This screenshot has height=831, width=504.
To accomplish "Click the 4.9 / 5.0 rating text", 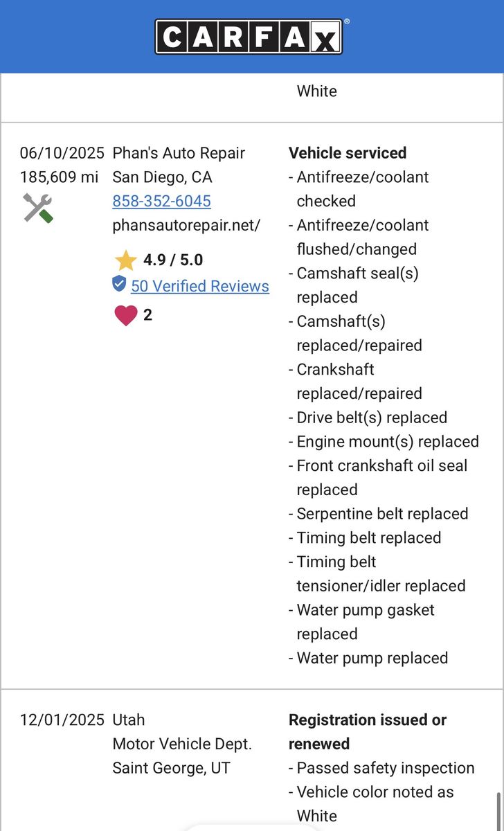I will [x=173, y=260].
